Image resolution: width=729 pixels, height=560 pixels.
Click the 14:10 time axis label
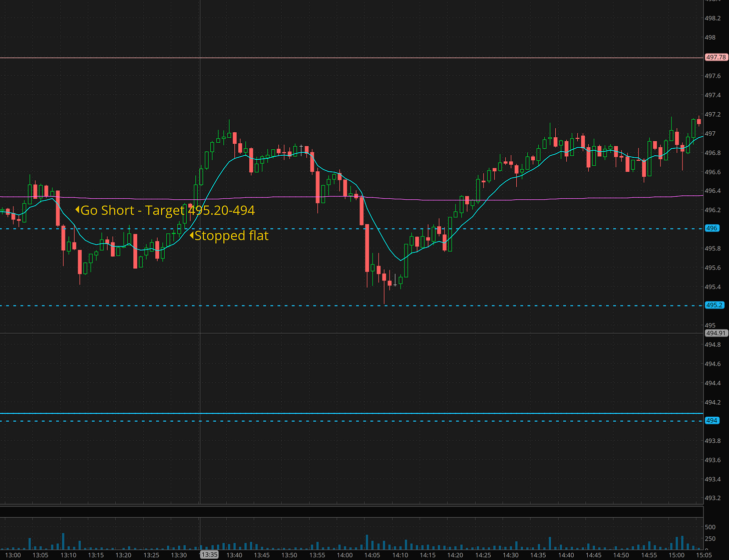(400, 555)
